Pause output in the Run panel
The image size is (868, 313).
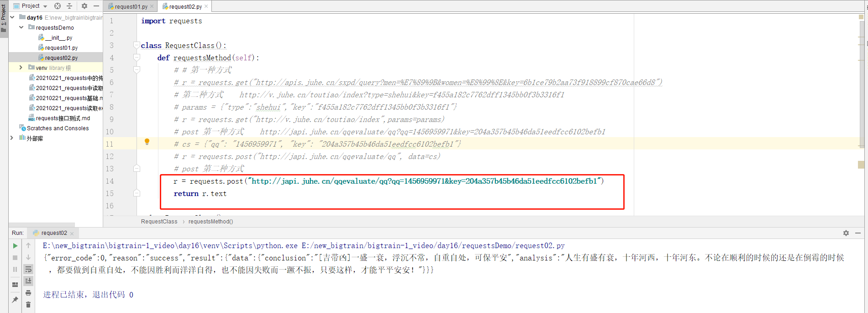pos(15,270)
